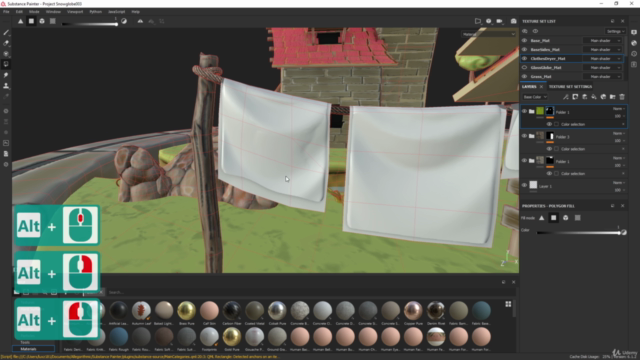640x360 pixels.
Task: Click the mask thumbnail of Folder 3
Action: coord(550,136)
